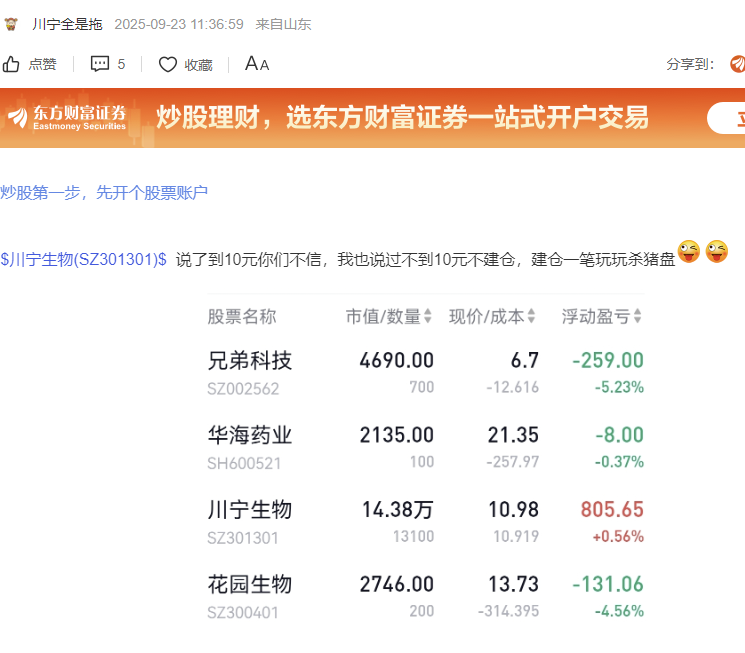Click stock code SZ300401

tap(243, 613)
